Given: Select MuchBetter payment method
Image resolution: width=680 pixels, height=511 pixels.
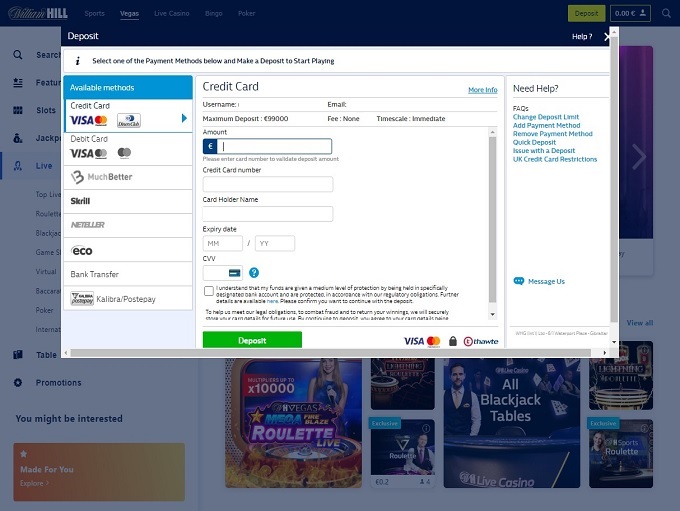Looking at the screenshot, I should pos(128,177).
